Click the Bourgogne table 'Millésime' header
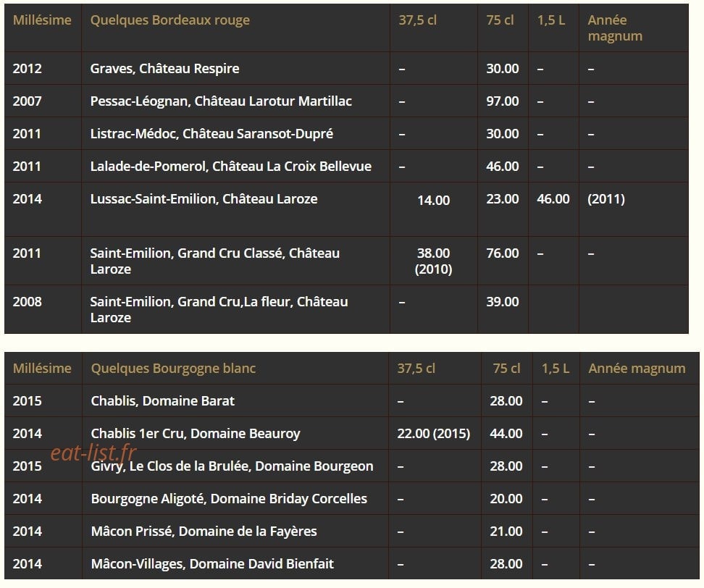 coord(42,369)
